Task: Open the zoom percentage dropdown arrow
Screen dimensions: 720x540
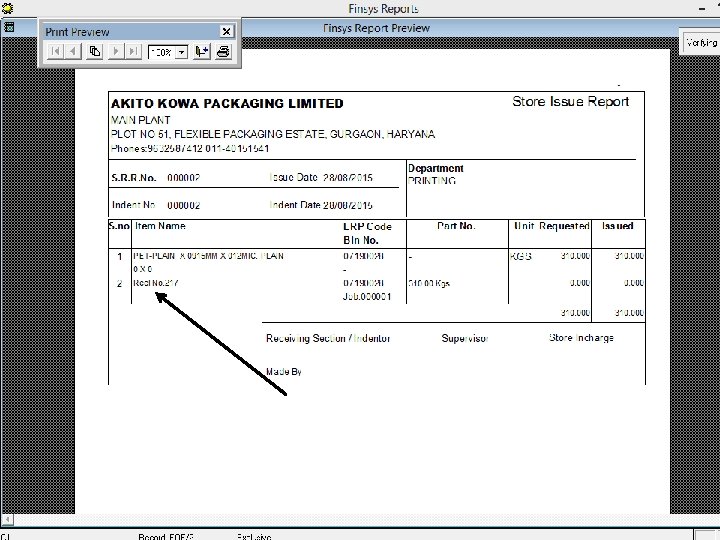Action: 182,52
